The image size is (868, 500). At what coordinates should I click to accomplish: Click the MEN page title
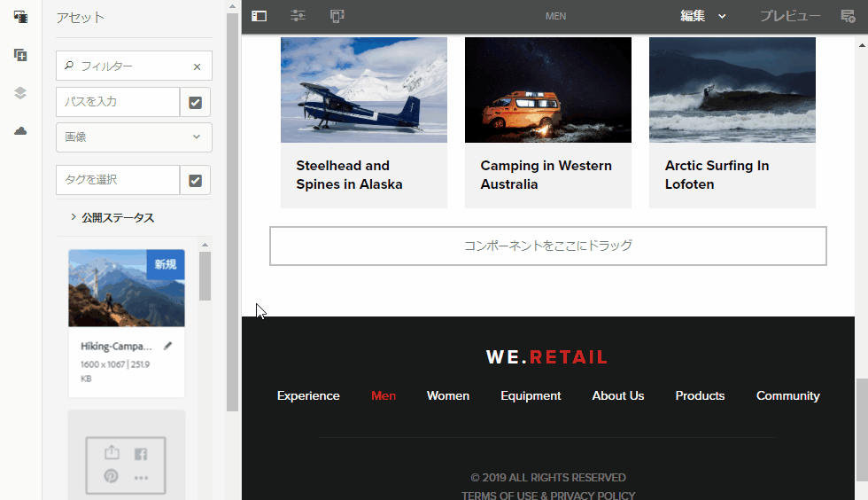point(556,16)
